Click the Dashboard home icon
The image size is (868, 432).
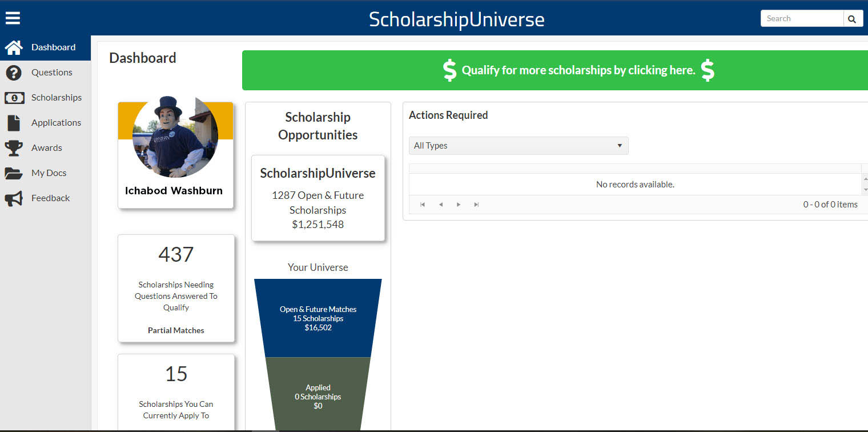14,47
